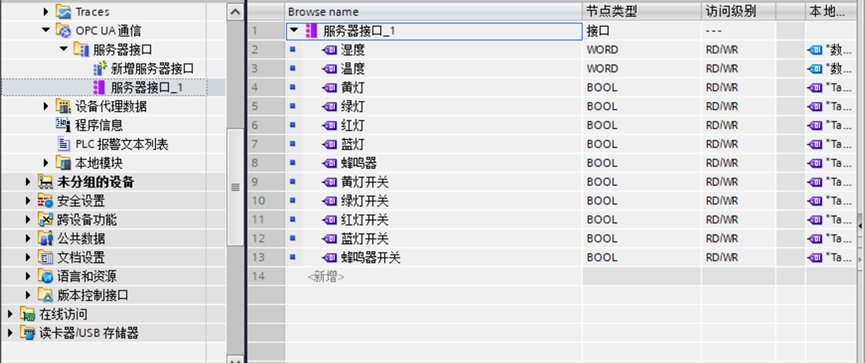Select 新增服务器接口 tree item

(x=152, y=68)
